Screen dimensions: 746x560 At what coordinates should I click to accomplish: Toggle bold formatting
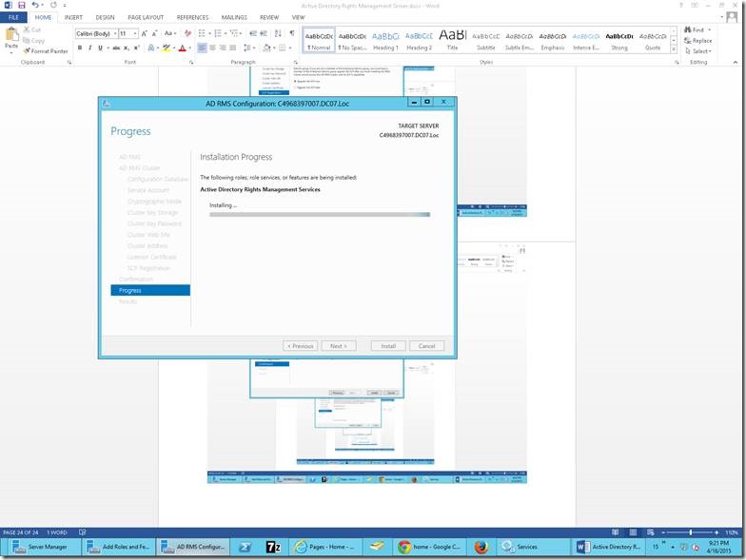coord(80,48)
